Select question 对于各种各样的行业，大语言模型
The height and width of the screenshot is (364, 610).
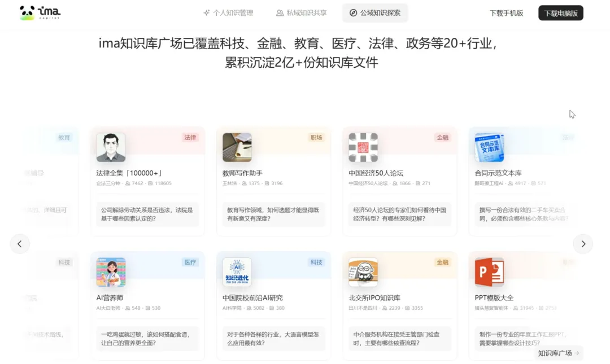pyautogui.click(x=273, y=339)
